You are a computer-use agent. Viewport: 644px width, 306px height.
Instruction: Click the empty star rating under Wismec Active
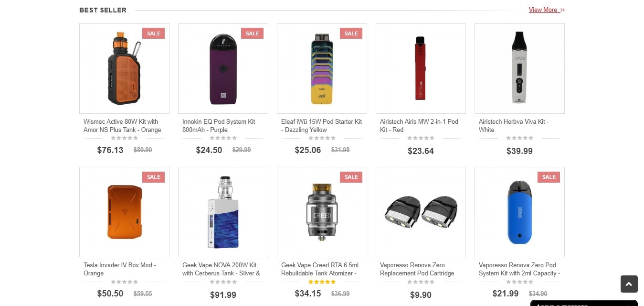click(x=124, y=138)
